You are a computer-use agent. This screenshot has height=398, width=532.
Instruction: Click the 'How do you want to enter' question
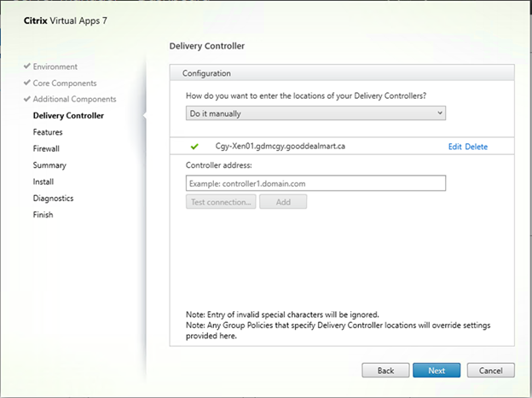306,96
